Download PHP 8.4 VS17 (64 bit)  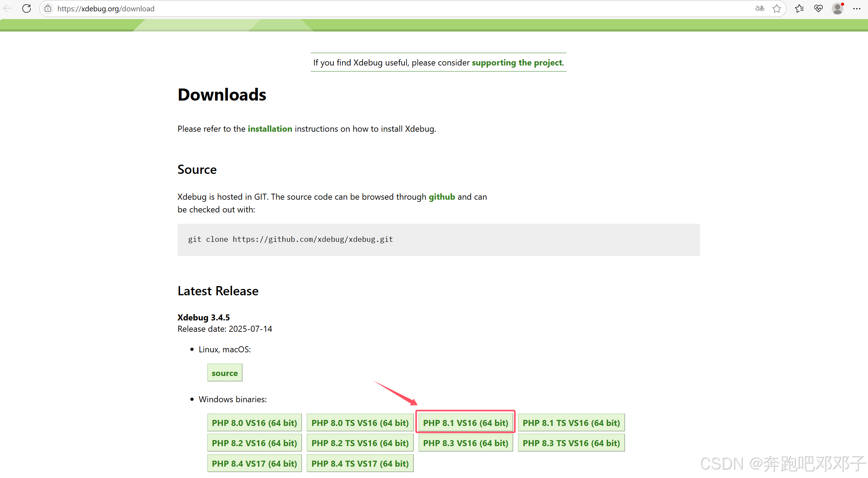254,463
